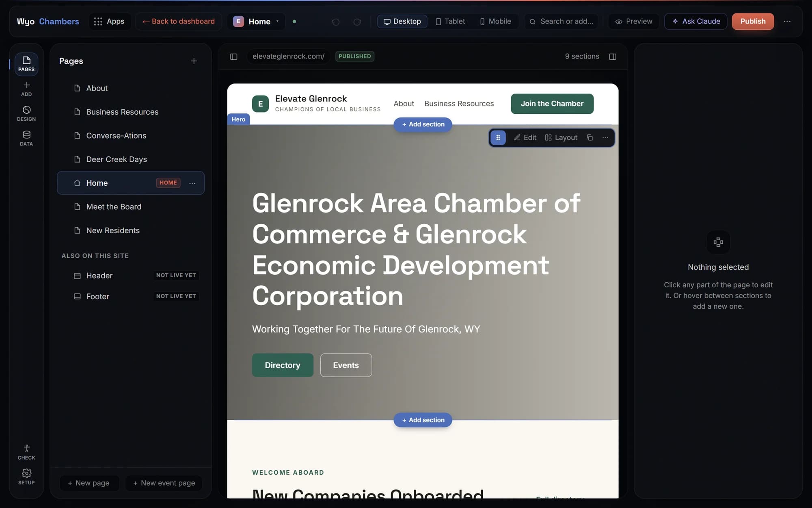Image resolution: width=812 pixels, height=508 pixels.
Task: Open Home page row options menu
Action: coord(192,183)
